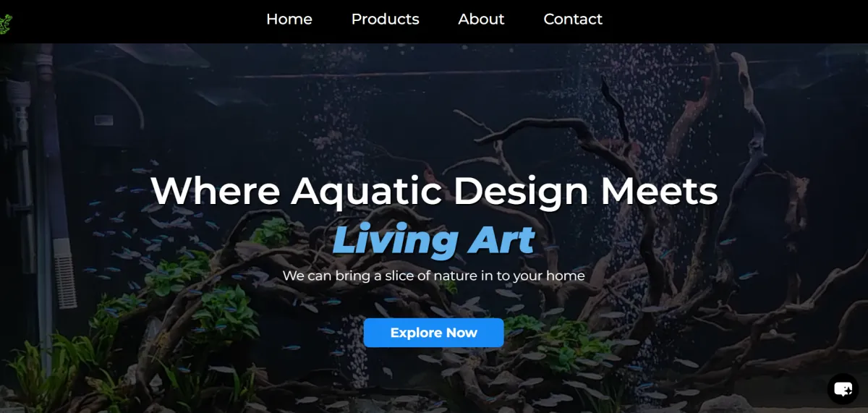Click the slice of nature subtitle text
The image size is (868, 413).
point(433,276)
